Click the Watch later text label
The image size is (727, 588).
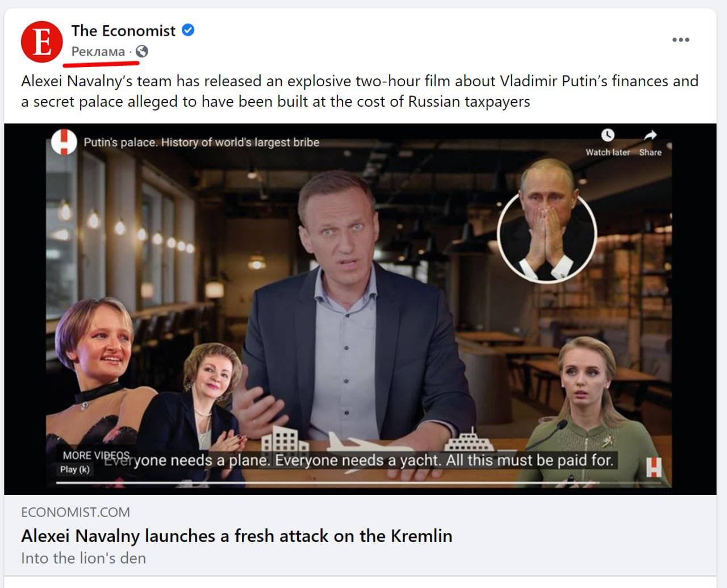tap(608, 152)
